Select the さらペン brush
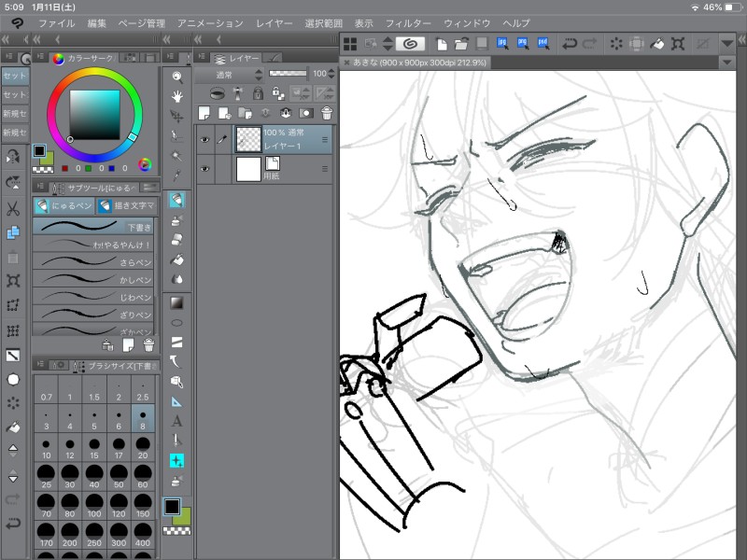The width and height of the screenshot is (747, 560). pyautogui.click(x=93, y=262)
